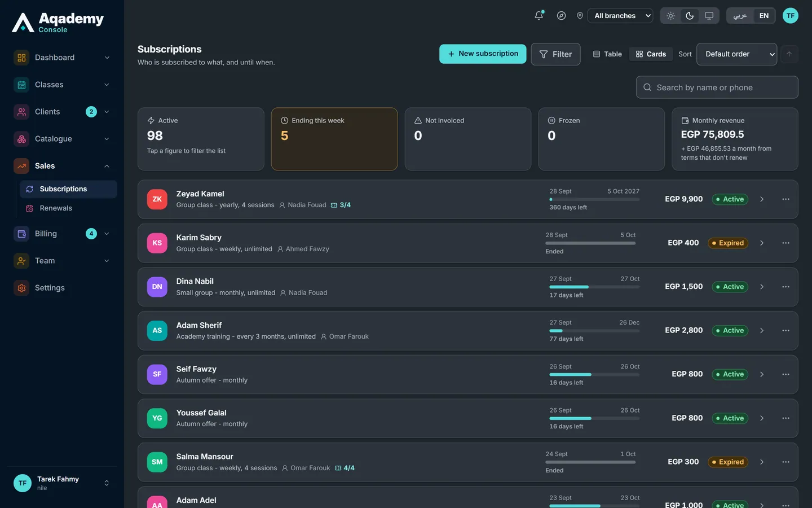
Task: Switch to light theme sun icon
Action: coord(670,16)
